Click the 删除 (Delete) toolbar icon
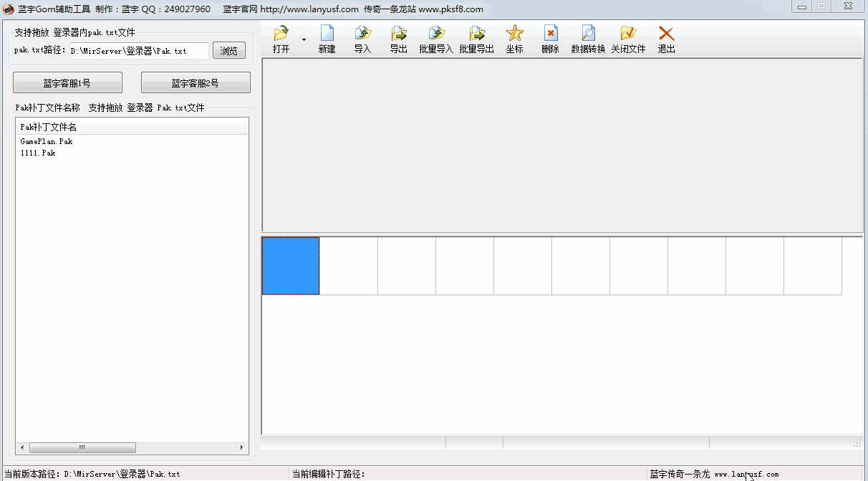868x481 pixels. (550, 34)
